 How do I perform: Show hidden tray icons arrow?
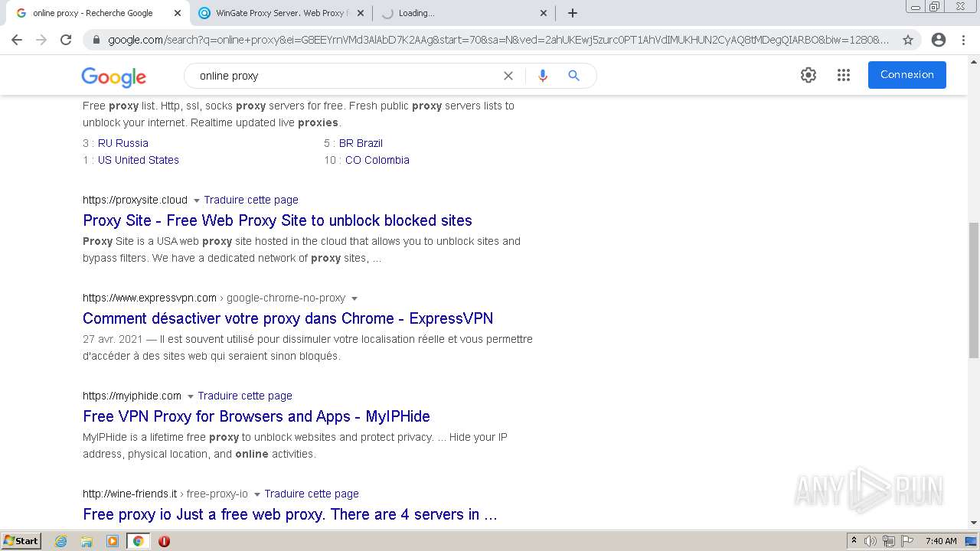[x=854, y=541]
